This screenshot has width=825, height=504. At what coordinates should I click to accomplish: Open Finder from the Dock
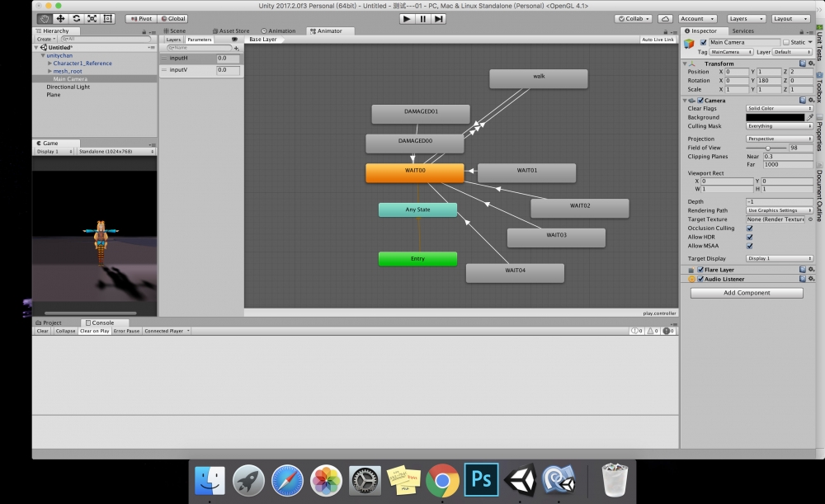pyautogui.click(x=210, y=480)
